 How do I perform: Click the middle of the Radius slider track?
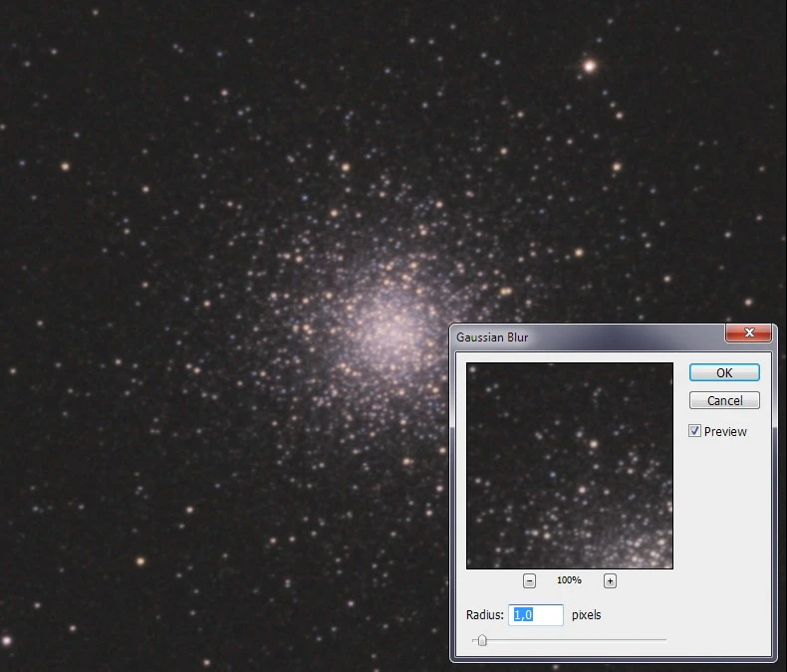tap(570, 640)
